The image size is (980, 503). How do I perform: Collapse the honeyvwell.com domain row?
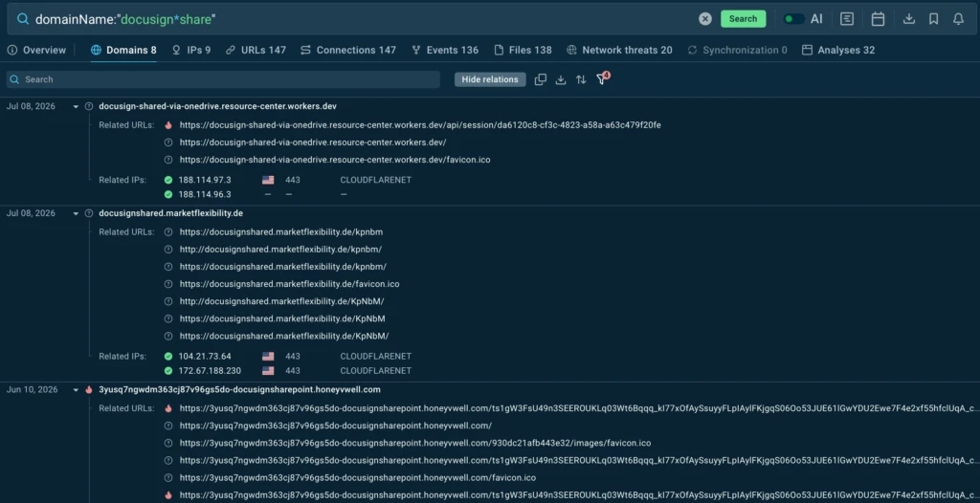pos(76,390)
